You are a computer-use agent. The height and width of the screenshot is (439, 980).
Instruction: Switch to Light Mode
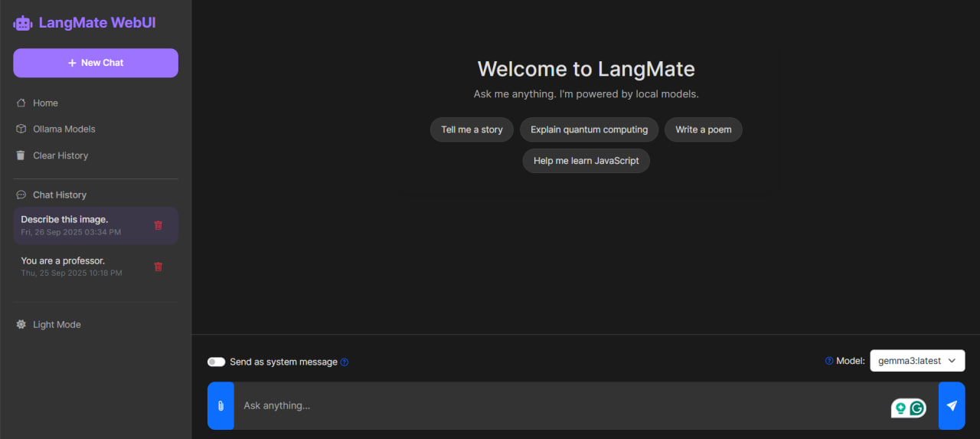pos(56,325)
